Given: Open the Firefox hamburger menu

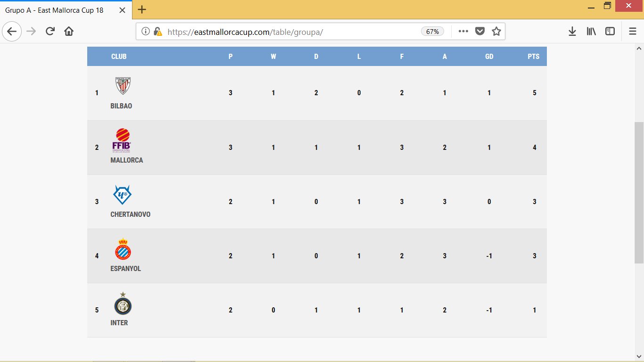Looking at the screenshot, I should coord(633,32).
